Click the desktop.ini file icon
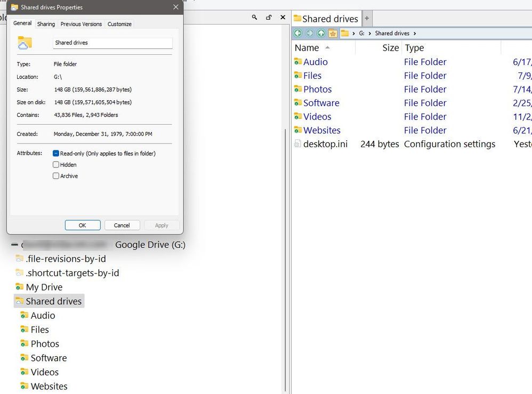This screenshot has width=532, height=394. coord(297,143)
